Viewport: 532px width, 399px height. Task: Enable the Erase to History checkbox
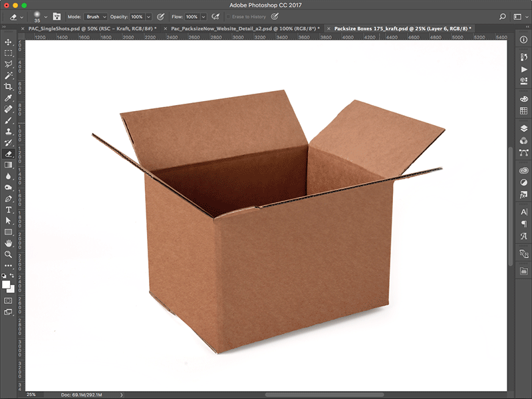[x=227, y=17]
